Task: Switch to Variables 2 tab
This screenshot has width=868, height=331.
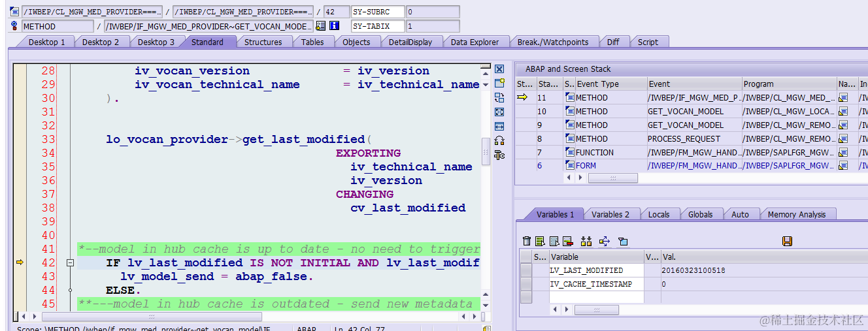Action: tap(610, 214)
